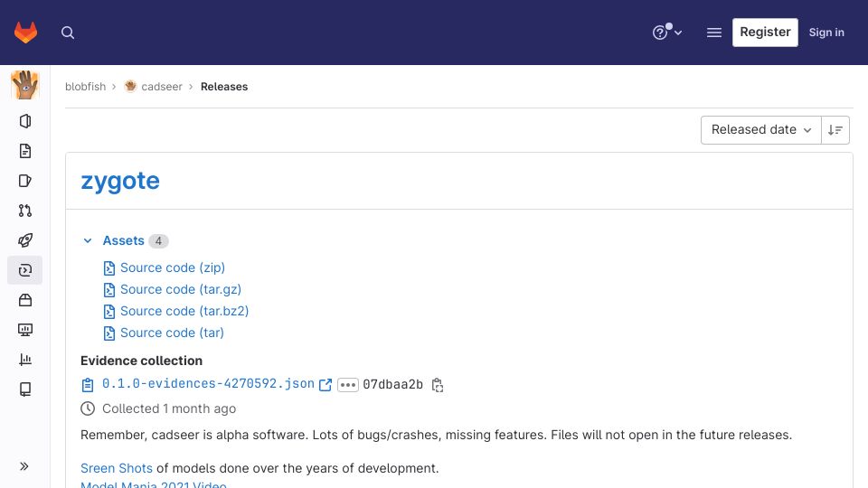Click the clipboard icon before evidences json
The width and height of the screenshot is (868, 488).
[88, 385]
